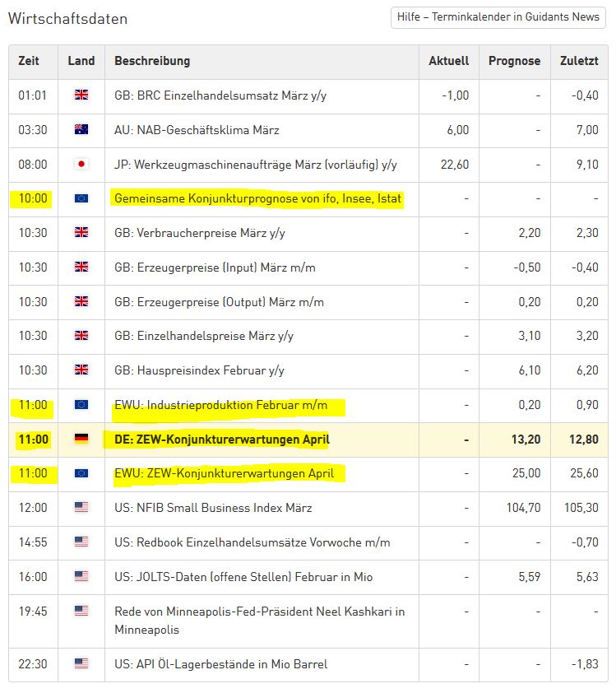Click the Zuletzt value 25,60

click(584, 473)
